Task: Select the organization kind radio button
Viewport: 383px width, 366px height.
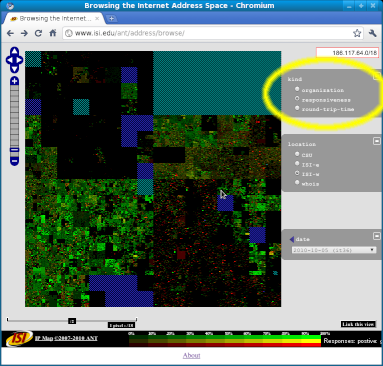Action: 297,89
